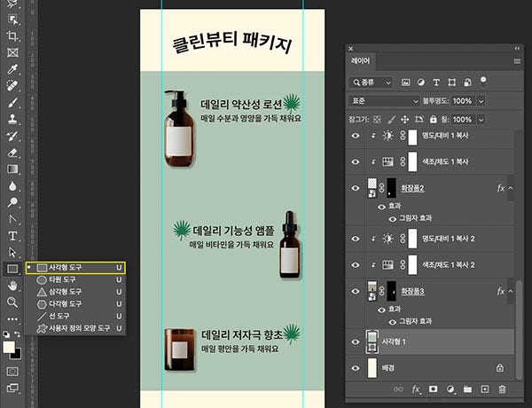The width and height of the screenshot is (532, 408).
Task: Create a new group folder icon
Action: pyautogui.click(x=467, y=389)
